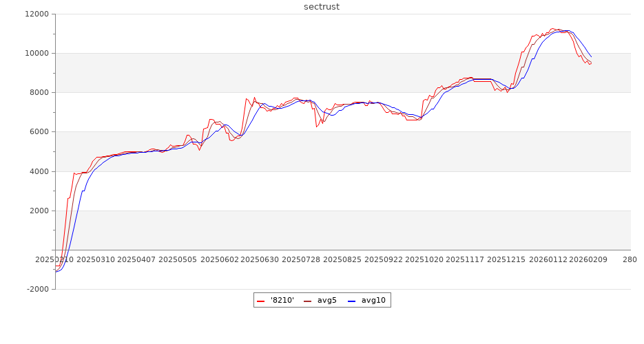Screen dimensions: 644x344
Task: Click the red '8210' legend line marker
Action: (261, 301)
